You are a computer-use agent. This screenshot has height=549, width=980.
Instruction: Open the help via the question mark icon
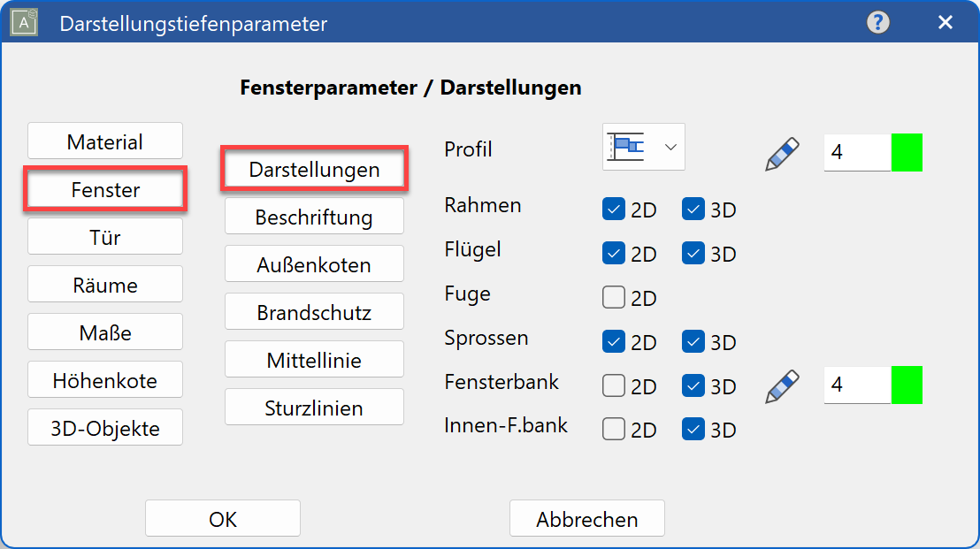point(877,23)
